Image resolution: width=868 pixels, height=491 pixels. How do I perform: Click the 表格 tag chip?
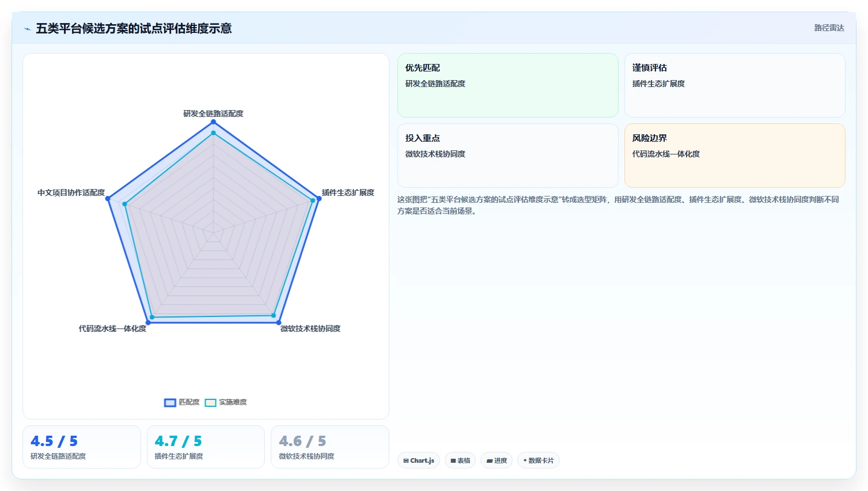460,460
